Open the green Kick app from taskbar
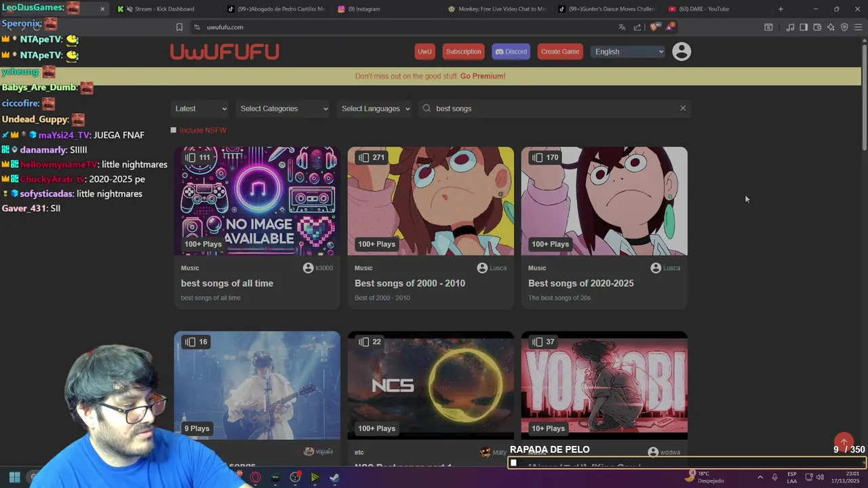The width and height of the screenshot is (868, 488). [315, 477]
